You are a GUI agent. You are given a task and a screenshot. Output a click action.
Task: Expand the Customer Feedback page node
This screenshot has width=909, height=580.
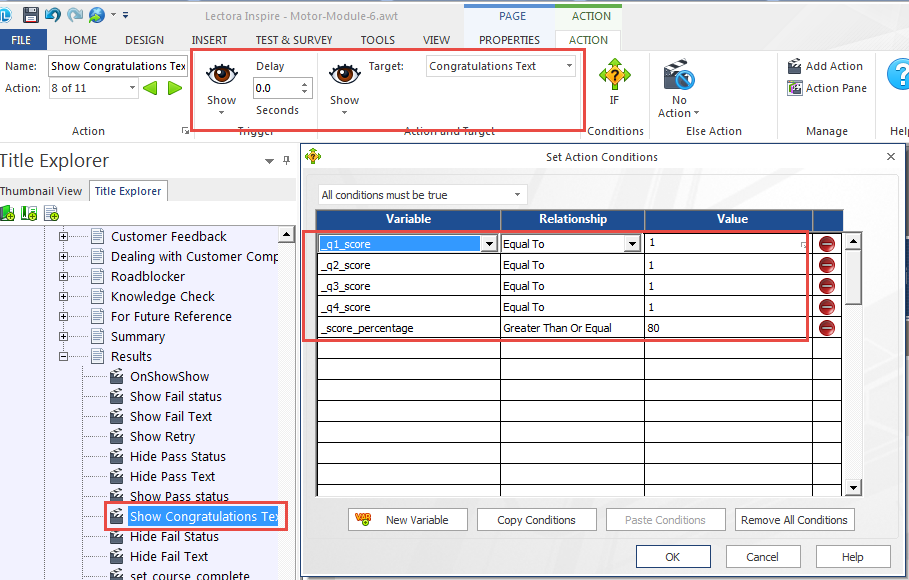[63, 236]
